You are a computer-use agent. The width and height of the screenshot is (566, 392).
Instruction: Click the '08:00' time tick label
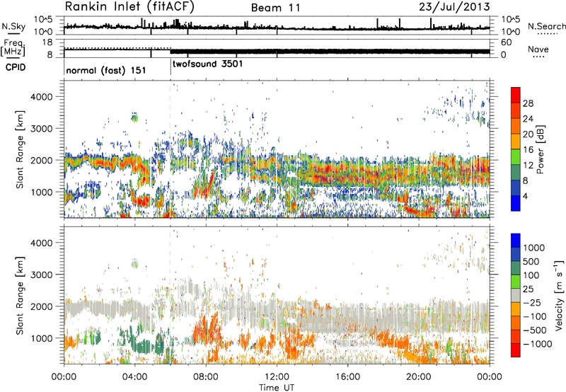point(206,377)
